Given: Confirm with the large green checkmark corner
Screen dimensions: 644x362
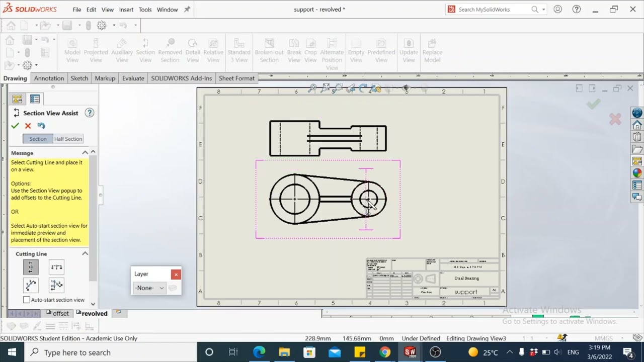Looking at the screenshot, I should pyautogui.click(x=594, y=104).
